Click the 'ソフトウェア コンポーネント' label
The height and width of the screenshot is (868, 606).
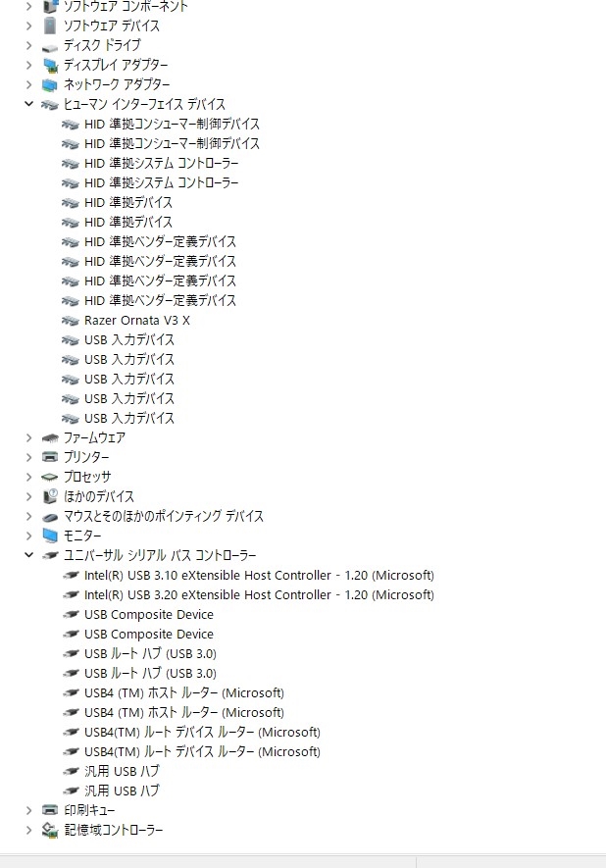pyautogui.click(x=126, y=6)
